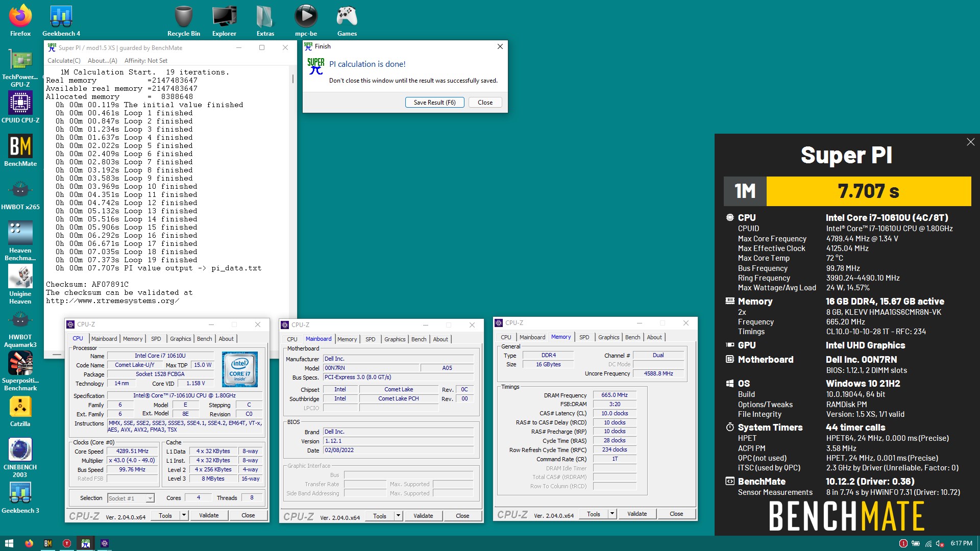Open the CPUID CPU-Z desktop icon

tap(20, 107)
